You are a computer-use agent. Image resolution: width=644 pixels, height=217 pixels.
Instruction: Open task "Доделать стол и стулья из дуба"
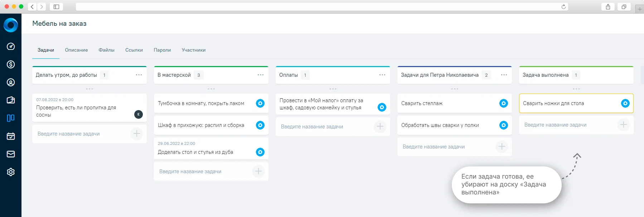point(211,148)
